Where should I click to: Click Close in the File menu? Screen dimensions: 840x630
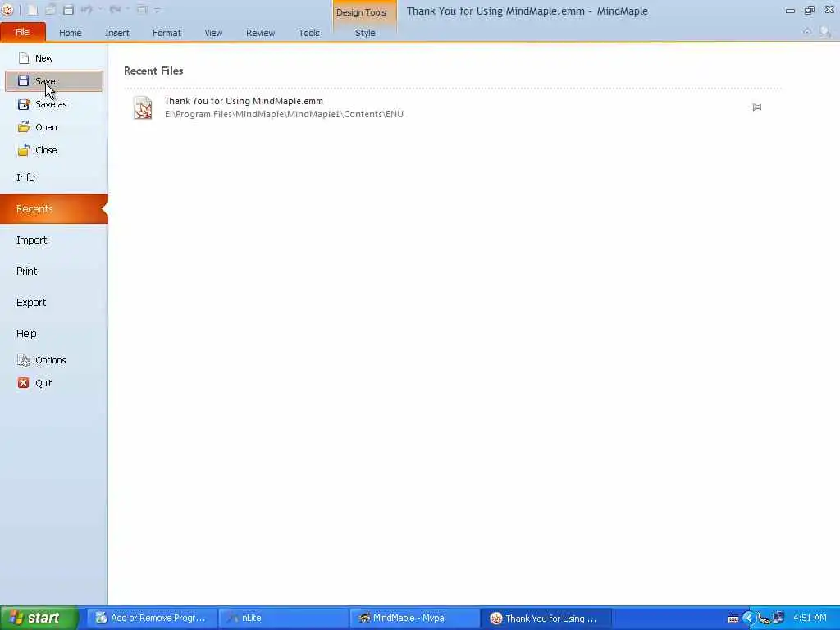54,150
